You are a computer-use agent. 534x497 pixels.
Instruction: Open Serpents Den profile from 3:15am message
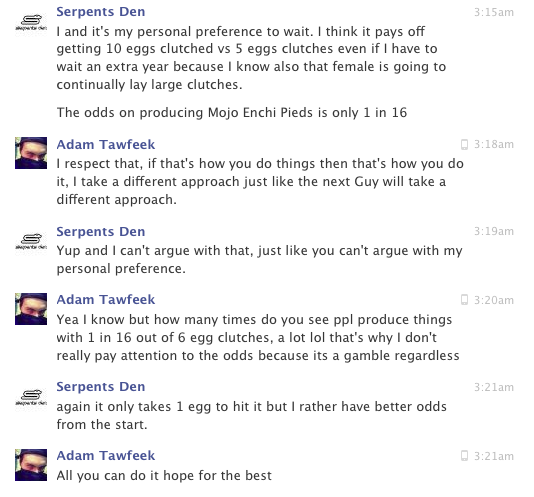click(101, 12)
